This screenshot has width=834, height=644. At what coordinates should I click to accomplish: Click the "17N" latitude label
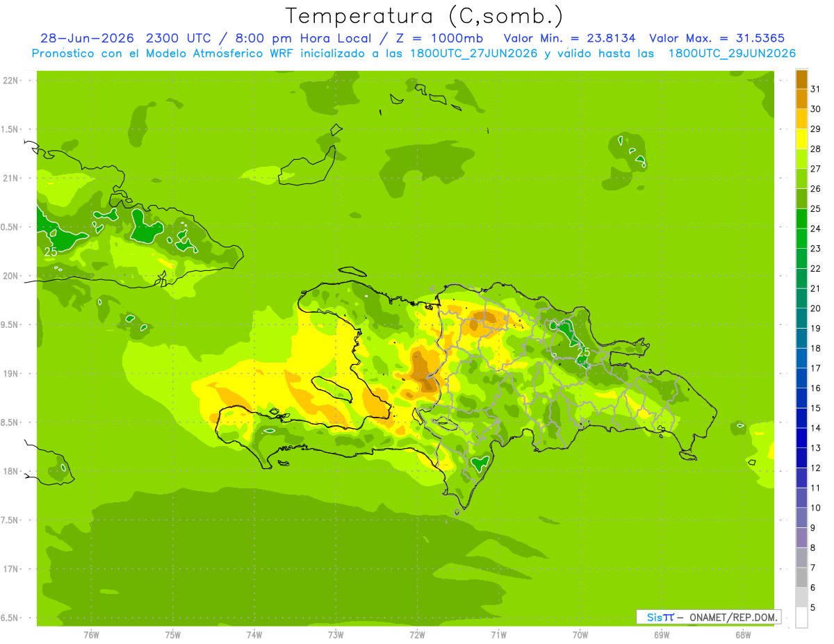point(10,569)
